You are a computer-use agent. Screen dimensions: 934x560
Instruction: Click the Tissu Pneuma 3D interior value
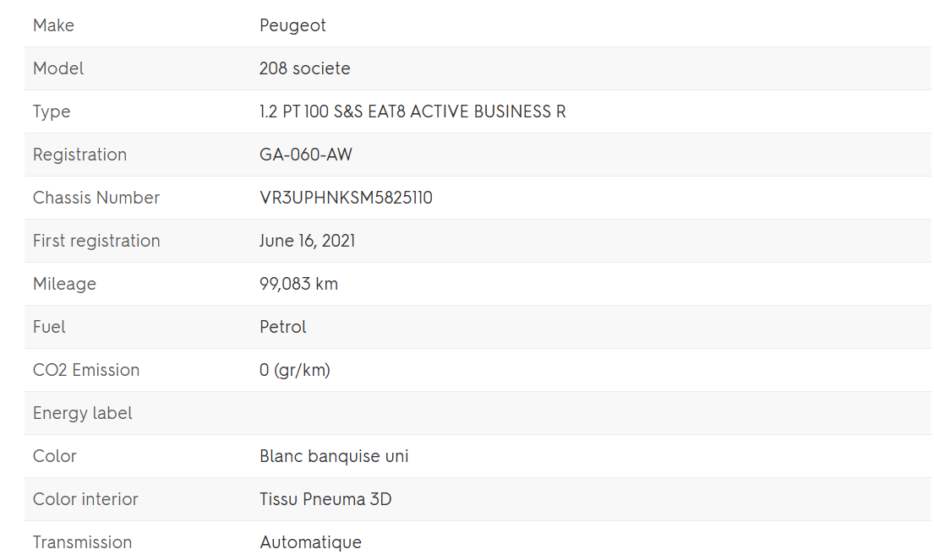tap(325, 499)
